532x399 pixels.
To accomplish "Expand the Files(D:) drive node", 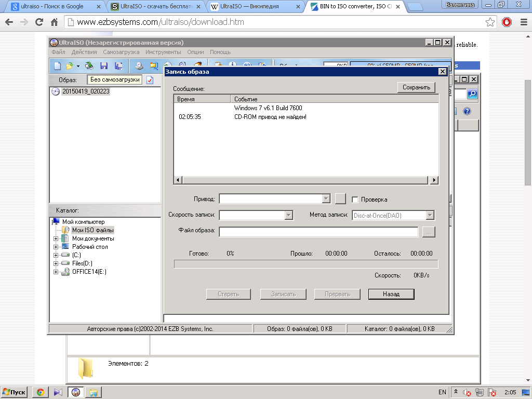I will 56,263.
